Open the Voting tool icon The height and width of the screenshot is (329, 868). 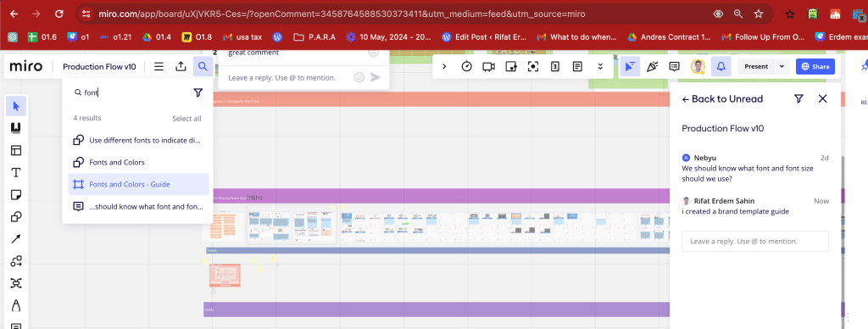click(x=555, y=66)
